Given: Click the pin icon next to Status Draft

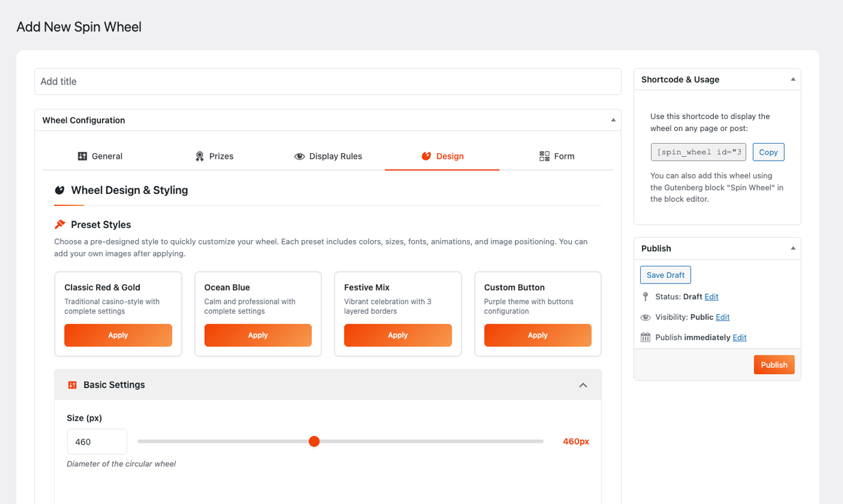Looking at the screenshot, I should 645,296.
